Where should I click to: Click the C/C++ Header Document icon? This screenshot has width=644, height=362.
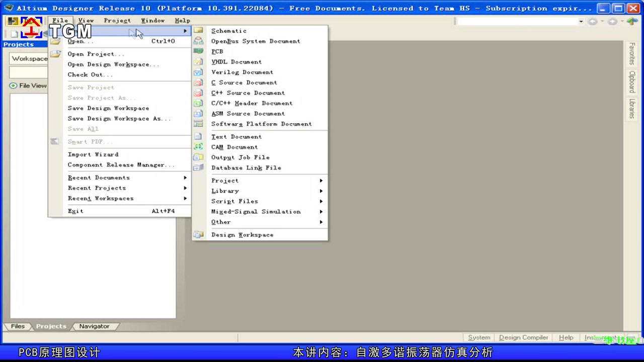pyautogui.click(x=199, y=103)
